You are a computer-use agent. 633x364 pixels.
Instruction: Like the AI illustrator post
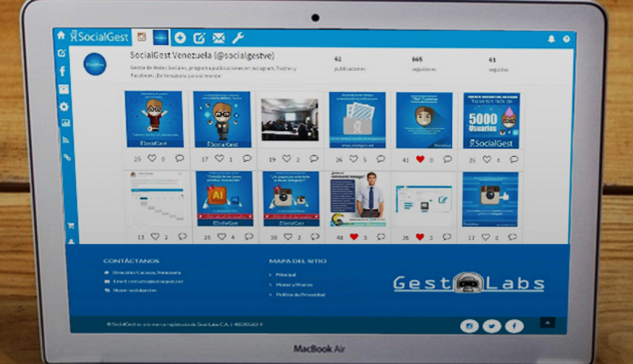click(x=221, y=237)
